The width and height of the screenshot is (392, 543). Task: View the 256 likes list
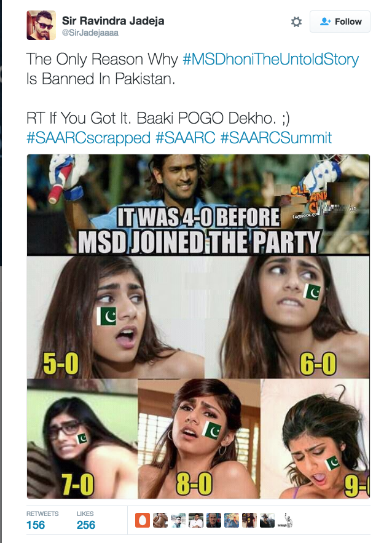click(86, 520)
